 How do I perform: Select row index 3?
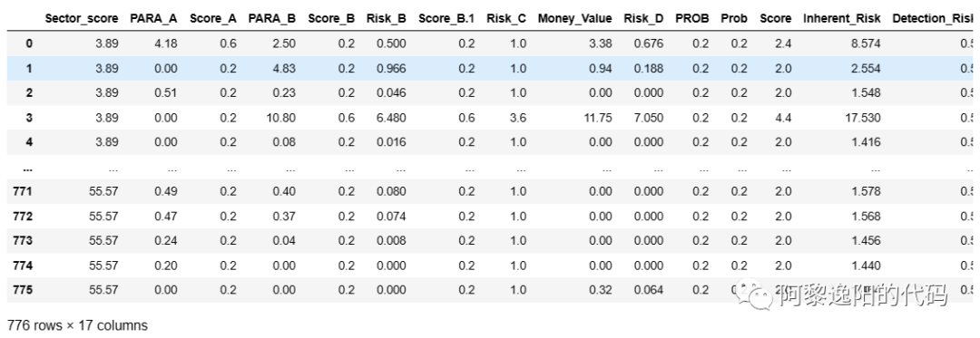(x=29, y=118)
